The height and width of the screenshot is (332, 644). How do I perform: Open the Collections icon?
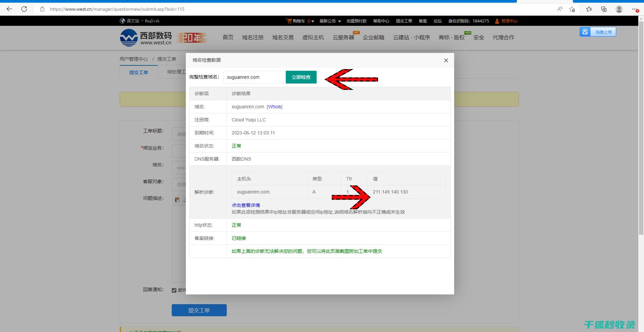604,9
